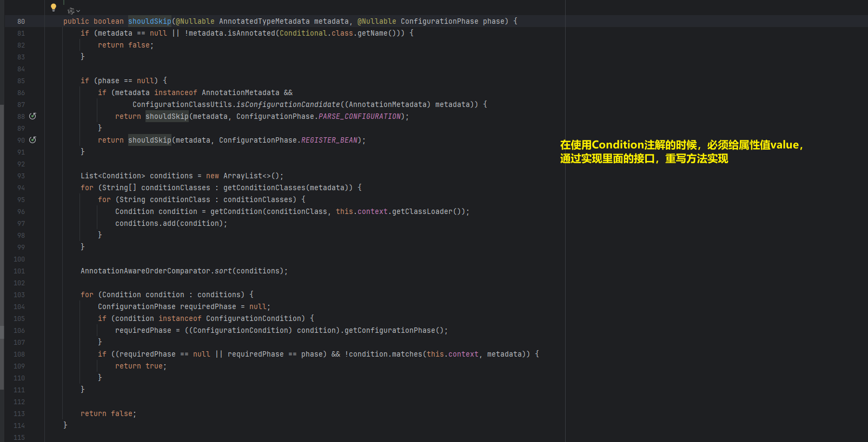
Task: Click AnnotationAwareOrderComparator on line 101
Action: point(145,271)
